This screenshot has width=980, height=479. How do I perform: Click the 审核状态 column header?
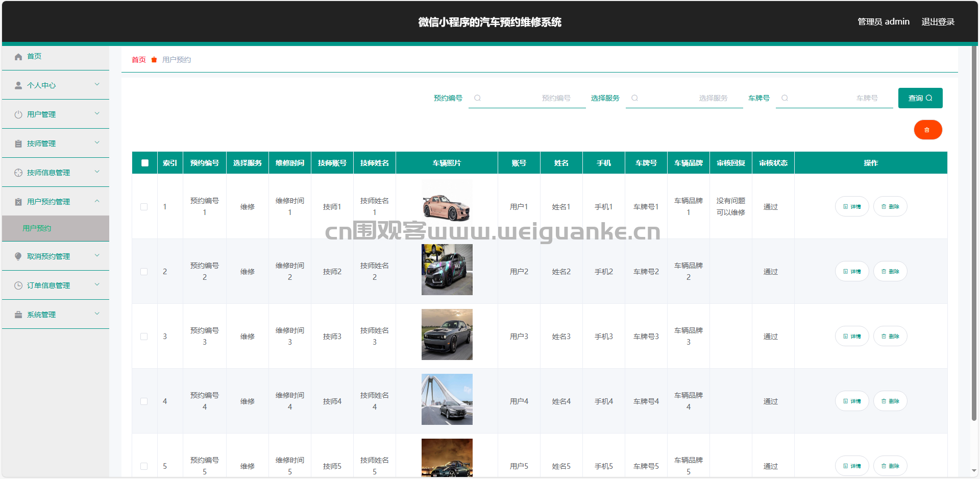pos(773,163)
